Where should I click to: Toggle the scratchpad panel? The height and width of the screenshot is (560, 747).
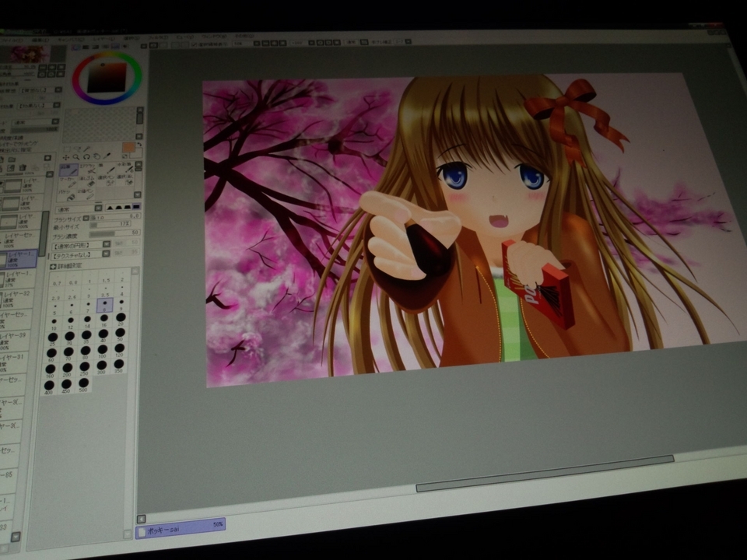point(124,46)
